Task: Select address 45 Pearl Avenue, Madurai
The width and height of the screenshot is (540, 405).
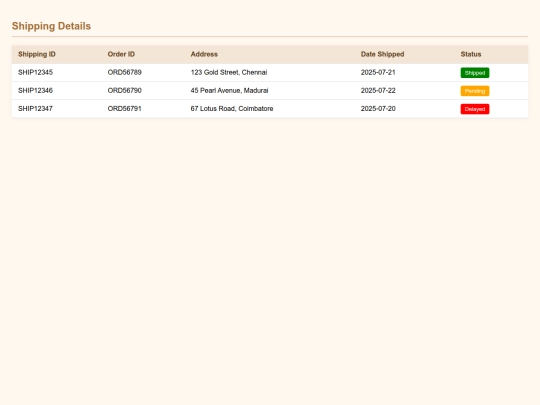Action: click(229, 91)
